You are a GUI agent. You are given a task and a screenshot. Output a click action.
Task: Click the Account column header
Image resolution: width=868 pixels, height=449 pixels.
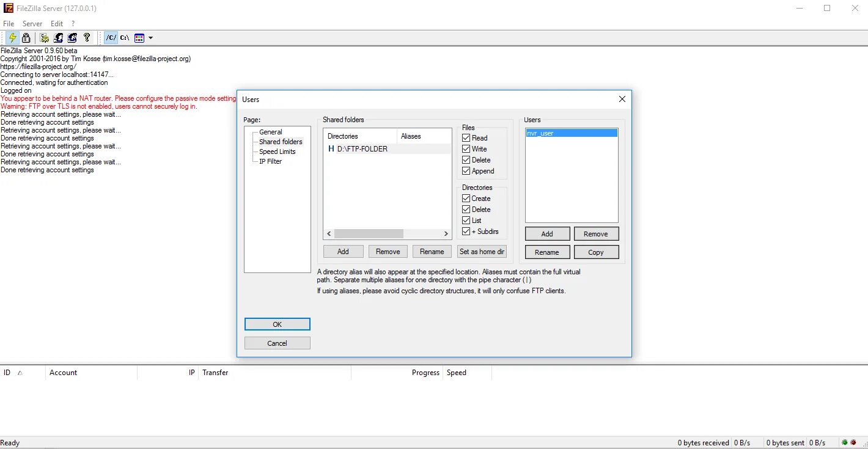pos(91,373)
